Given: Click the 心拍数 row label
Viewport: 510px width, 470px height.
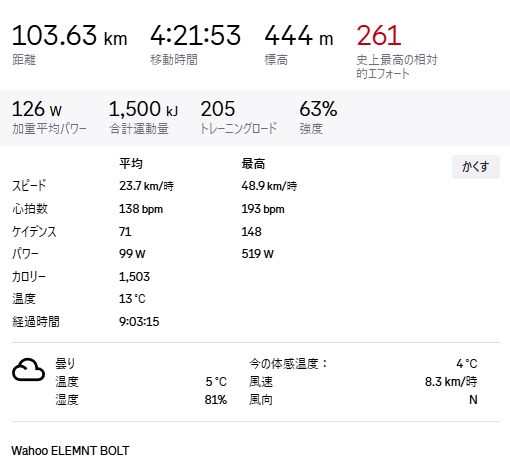Looking at the screenshot, I should pos(30,209).
